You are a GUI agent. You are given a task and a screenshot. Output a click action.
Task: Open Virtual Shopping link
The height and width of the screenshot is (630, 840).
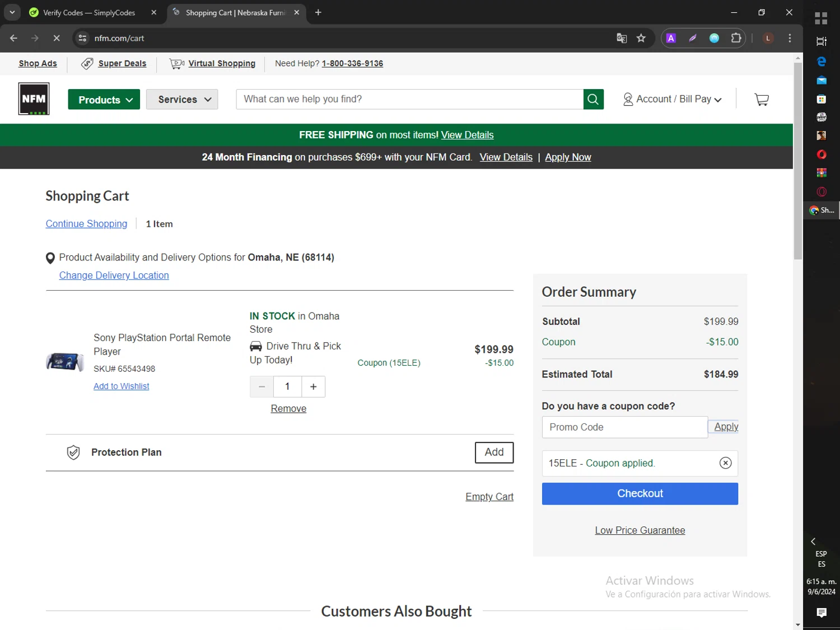click(222, 63)
